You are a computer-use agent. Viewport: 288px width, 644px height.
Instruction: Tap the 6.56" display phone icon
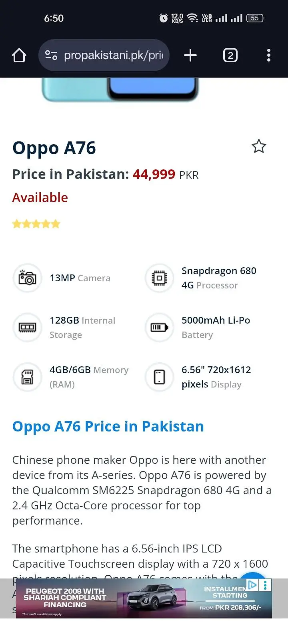point(159,377)
